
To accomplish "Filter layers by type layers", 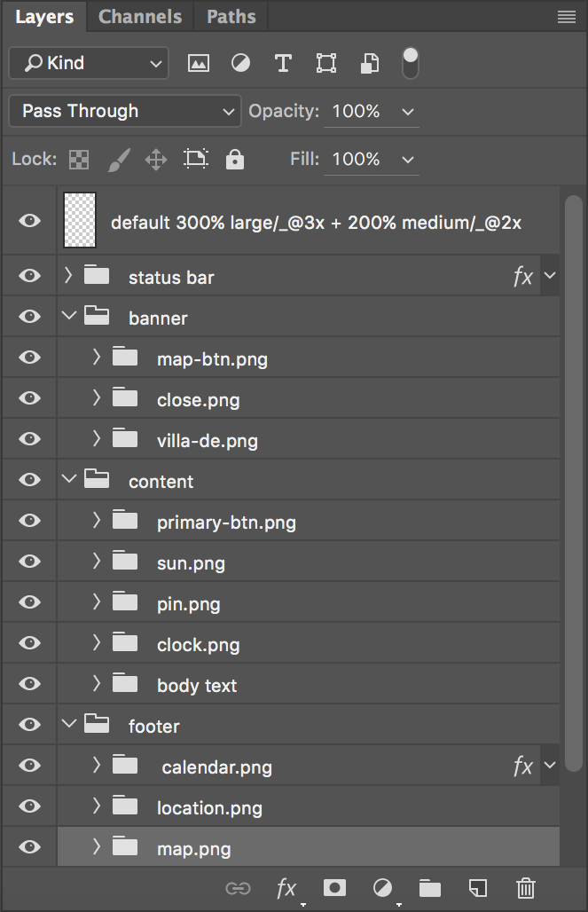I will point(283,63).
